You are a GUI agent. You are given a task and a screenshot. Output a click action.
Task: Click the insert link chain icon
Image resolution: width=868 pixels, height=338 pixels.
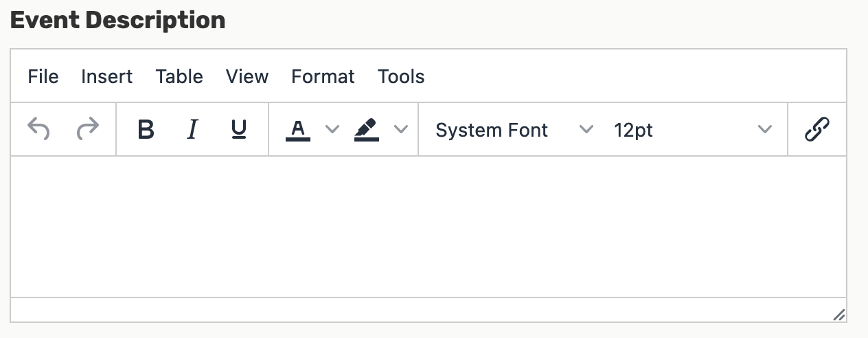817,129
